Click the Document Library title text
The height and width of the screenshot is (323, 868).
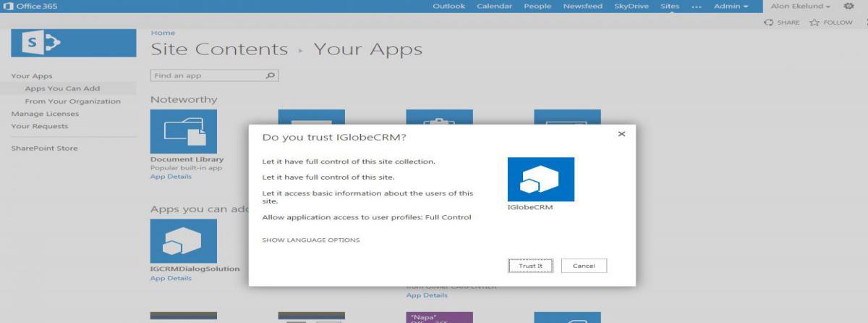187,159
